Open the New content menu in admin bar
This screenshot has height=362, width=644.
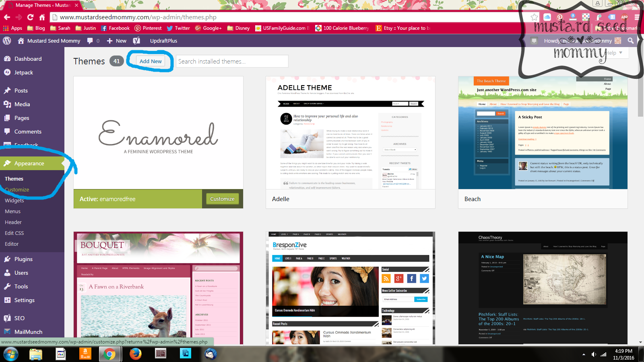[x=116, y=41]
